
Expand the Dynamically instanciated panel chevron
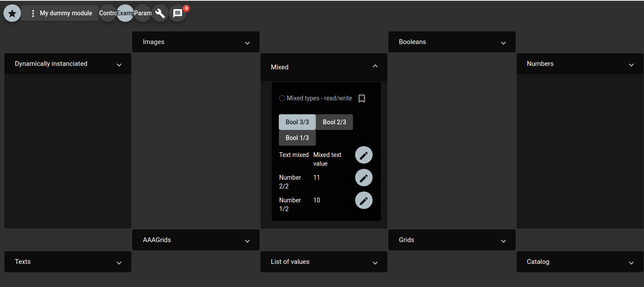(119, 65)
